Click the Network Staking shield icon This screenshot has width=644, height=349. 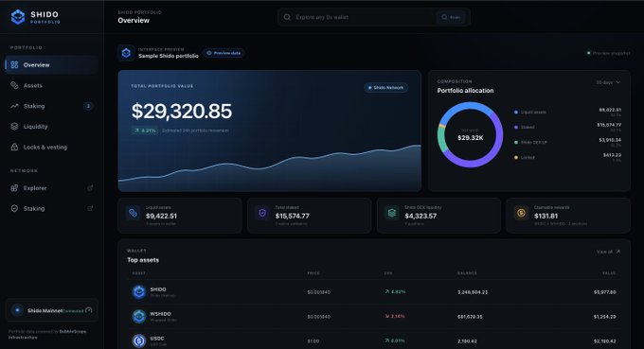tap(14, 208)
